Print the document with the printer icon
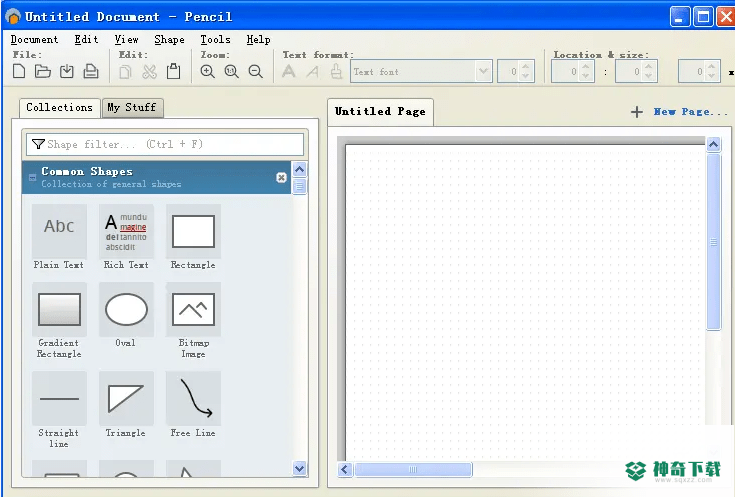The image size is (735, 497). point(90,71)
